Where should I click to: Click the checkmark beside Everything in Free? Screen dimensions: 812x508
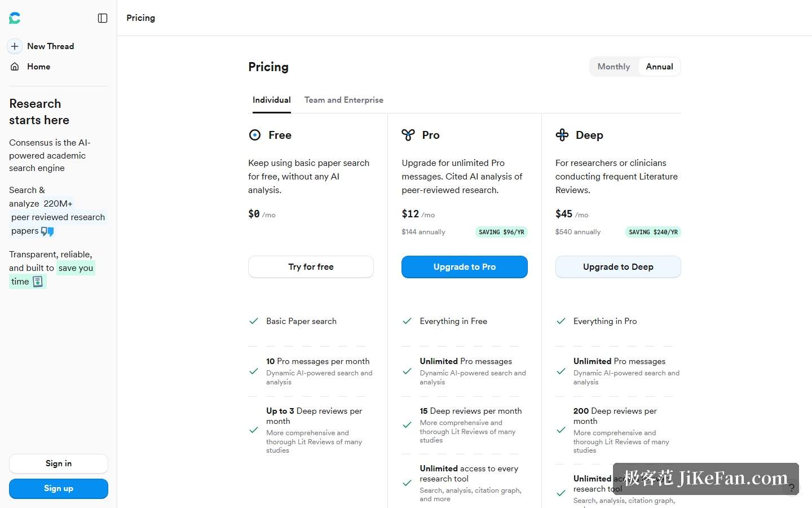coord(407,321)
